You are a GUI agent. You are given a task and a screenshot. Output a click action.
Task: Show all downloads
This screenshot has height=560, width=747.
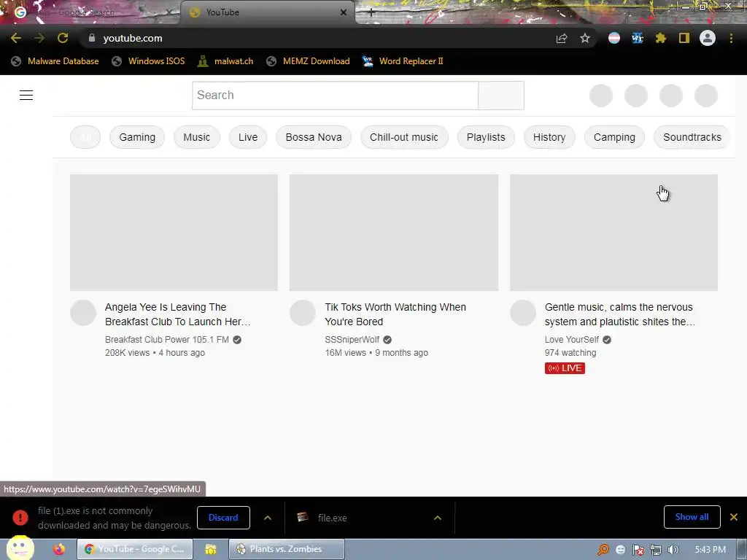click(692, 517)
